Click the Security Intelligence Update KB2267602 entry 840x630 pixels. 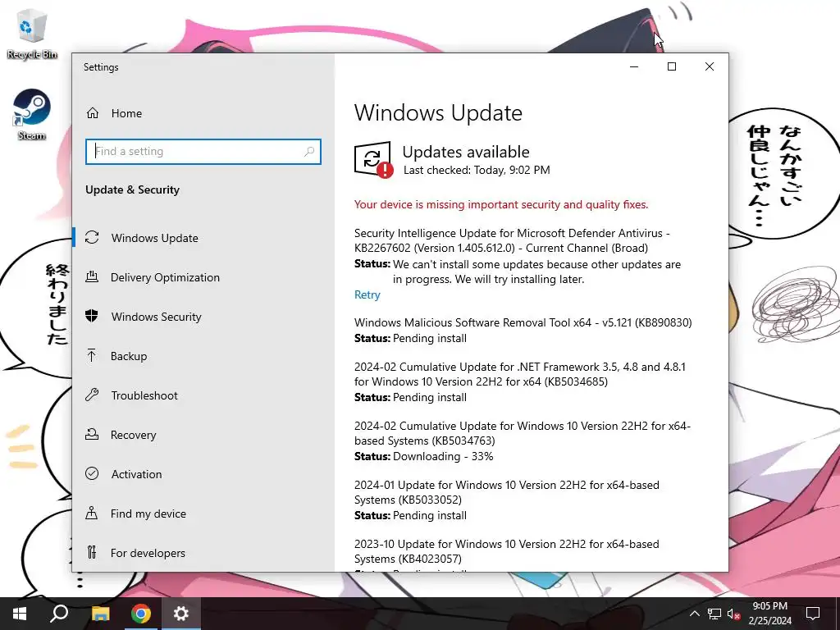pyautogui.click(x=512, y=240)
